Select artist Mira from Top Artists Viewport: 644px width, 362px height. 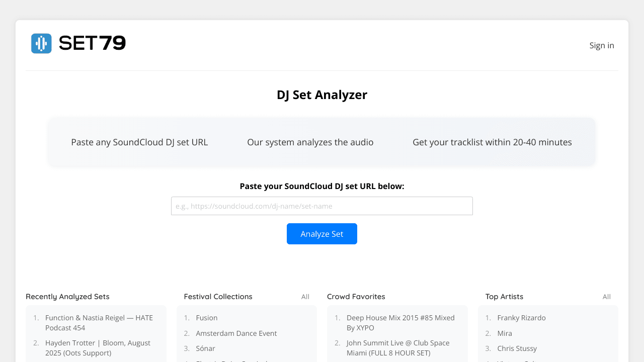[505, 333]
